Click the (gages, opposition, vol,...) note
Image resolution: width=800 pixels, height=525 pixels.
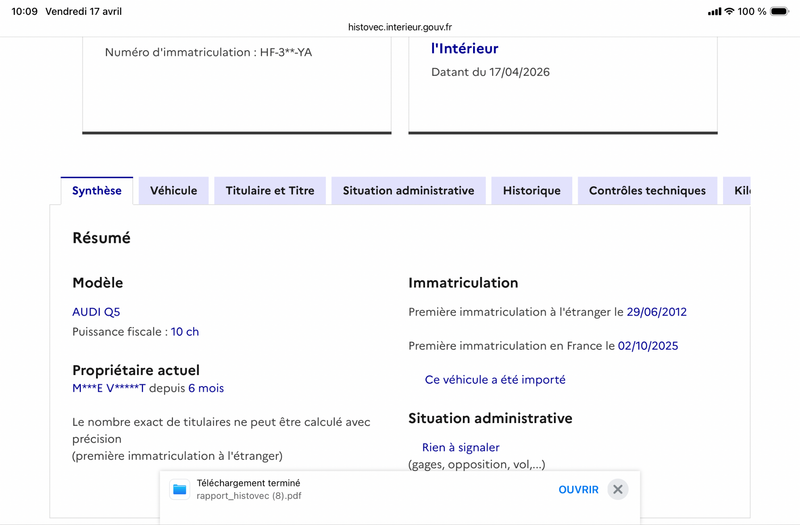pos(477,465)
